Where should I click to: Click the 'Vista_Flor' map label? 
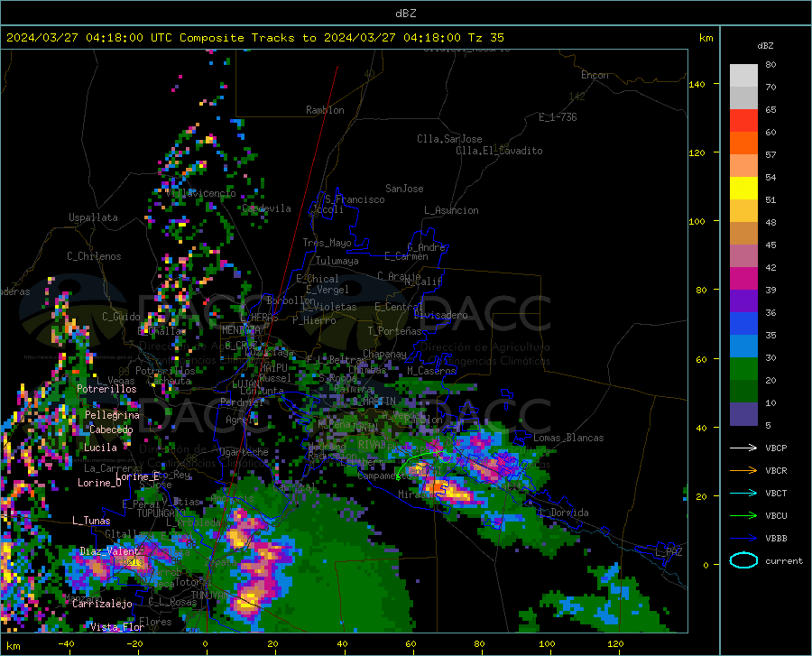117,627
